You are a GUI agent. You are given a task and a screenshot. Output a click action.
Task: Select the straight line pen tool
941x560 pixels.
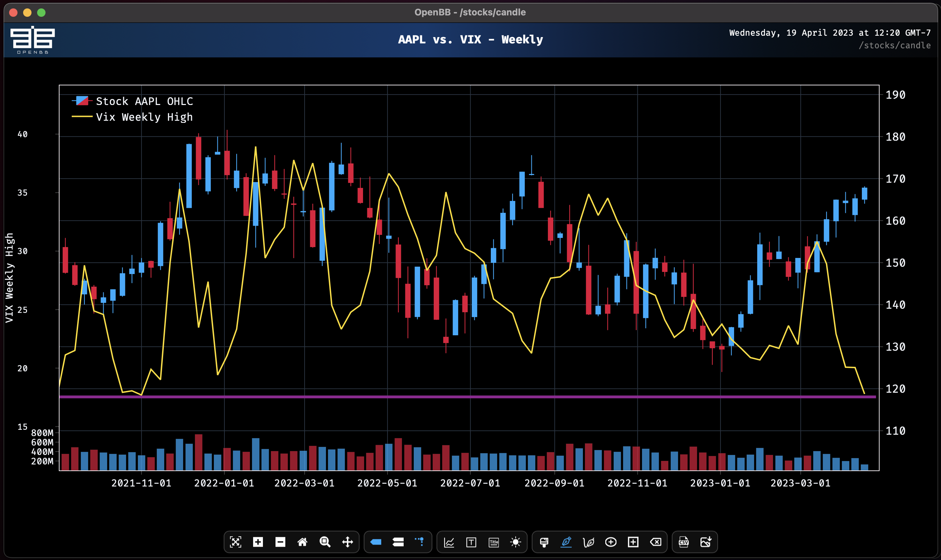click(566, 542)
